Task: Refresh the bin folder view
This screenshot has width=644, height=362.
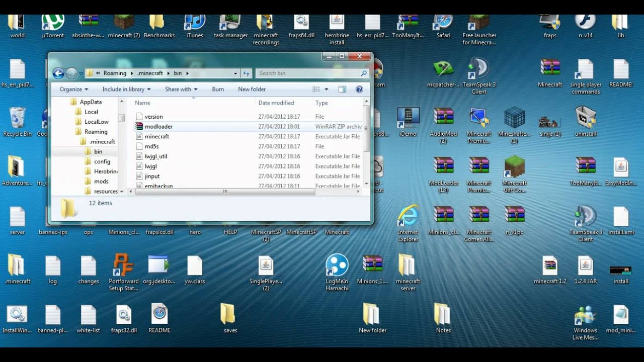Action: pyautogui.click(x=246, y=73)
